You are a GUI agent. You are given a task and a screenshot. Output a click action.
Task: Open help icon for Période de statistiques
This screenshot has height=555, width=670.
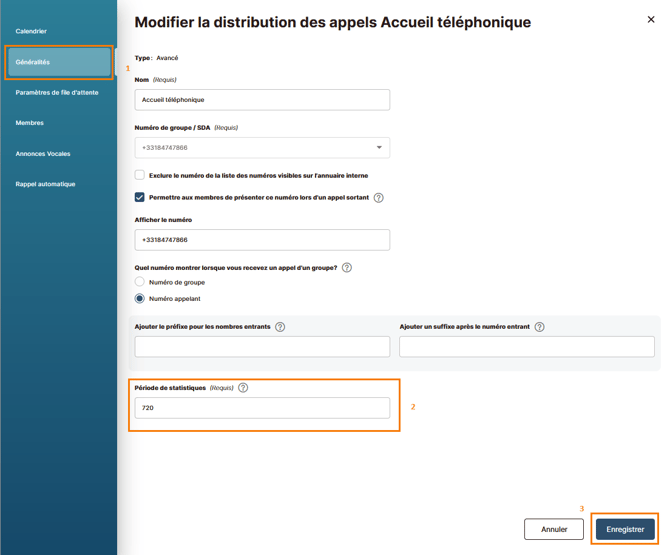tap(243, 388)
